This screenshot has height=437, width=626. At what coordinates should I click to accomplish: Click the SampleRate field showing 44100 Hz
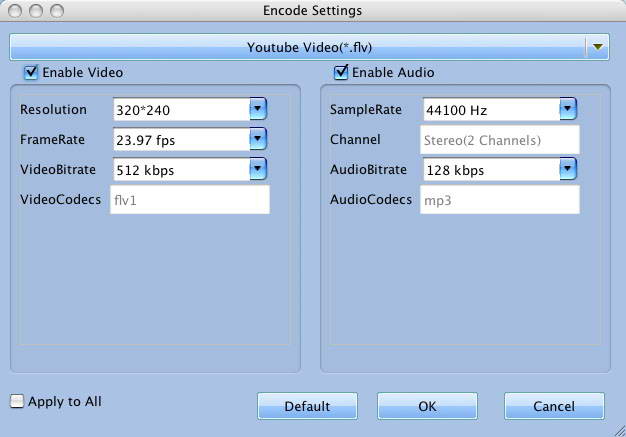point(490,109)
